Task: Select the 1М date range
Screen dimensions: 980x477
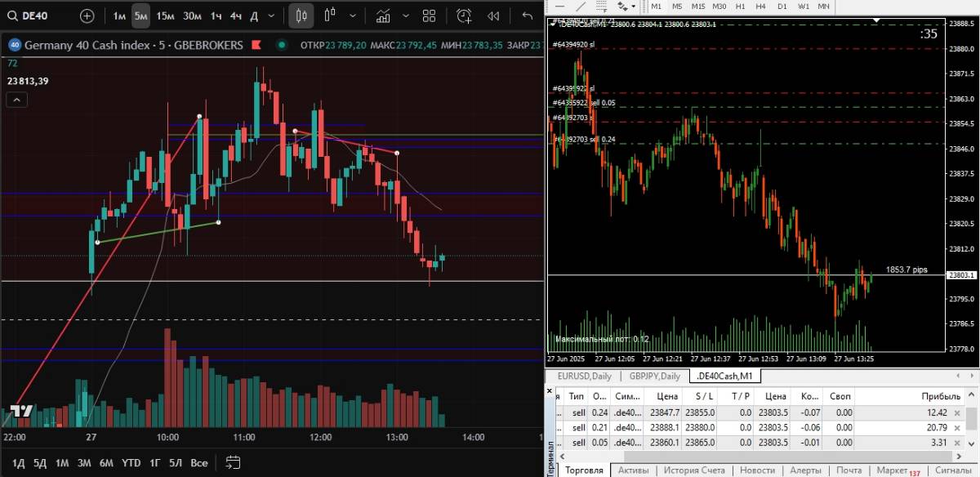Action: coord(62,463)
